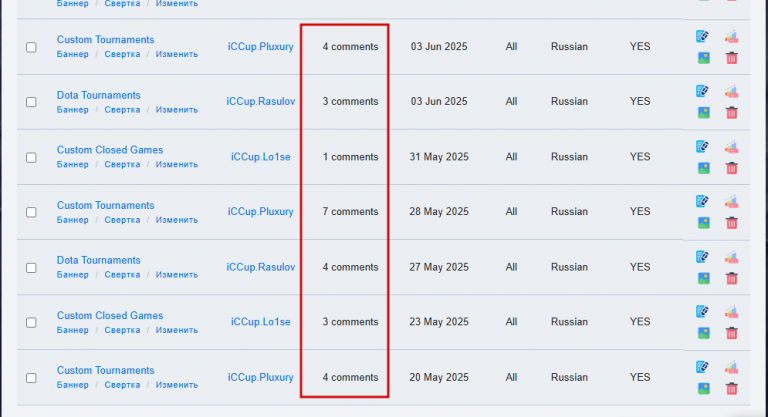This screenshot has height=417, width=768.
Task: Click edit pencil icon for 03 Jun Custom Tournaments
Action: [702, 36]
